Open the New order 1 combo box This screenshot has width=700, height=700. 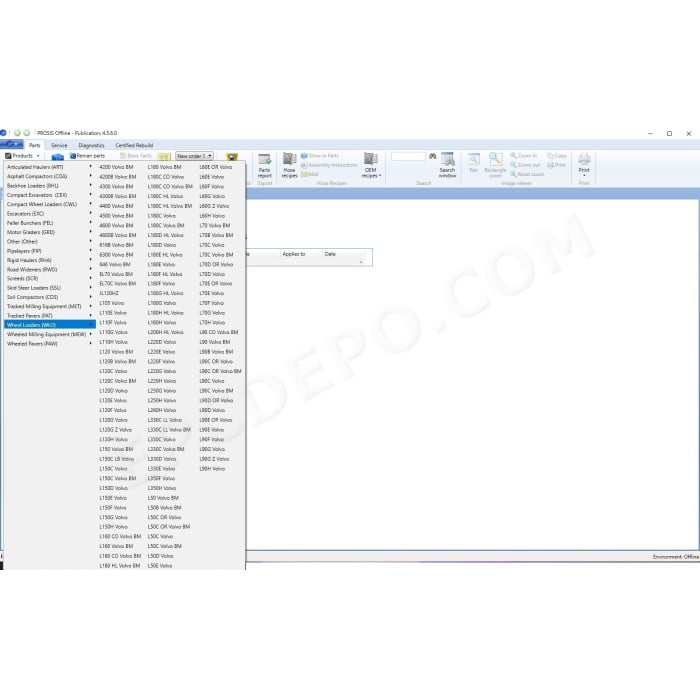coord(194,156)
